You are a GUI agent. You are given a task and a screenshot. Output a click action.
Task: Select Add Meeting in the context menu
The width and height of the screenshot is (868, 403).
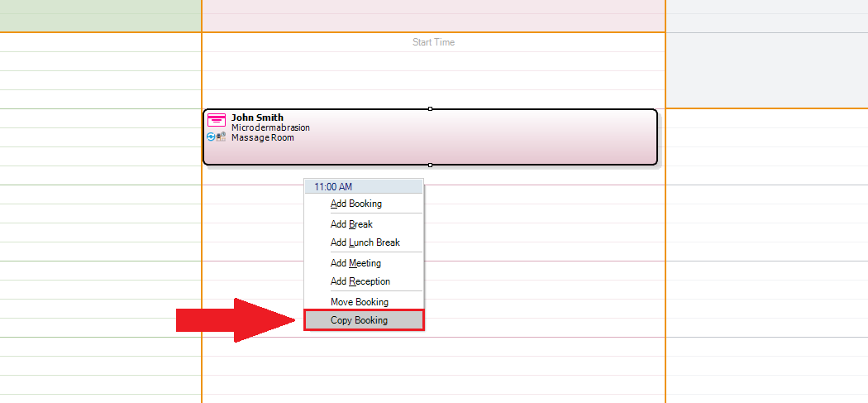(x=355, y=263)
